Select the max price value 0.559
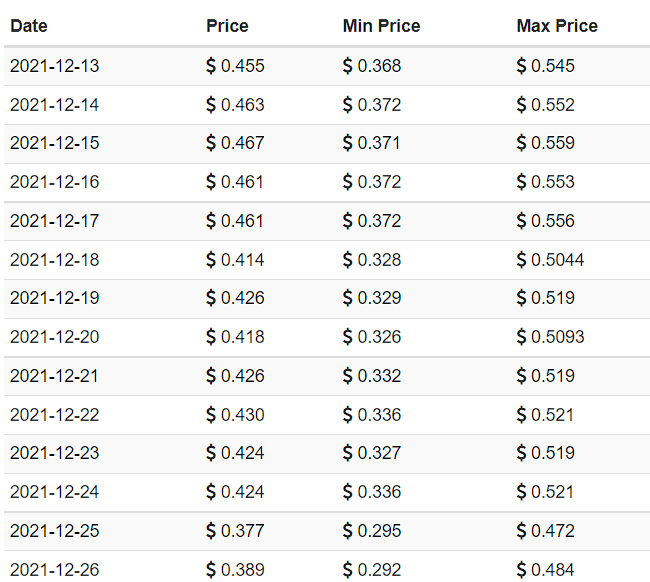Image resolution: width=650 pixels, height=582 pixels. click(553, 143)
